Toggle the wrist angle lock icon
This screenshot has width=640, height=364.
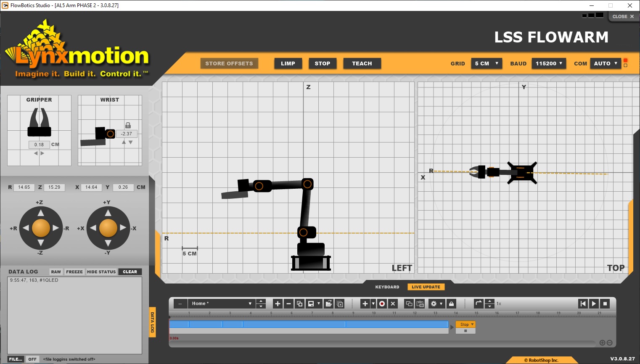tap(128, 125)
